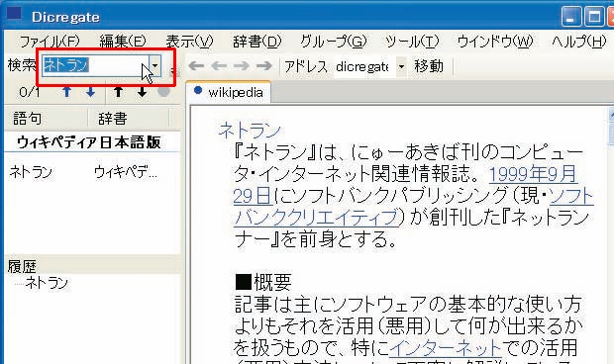Expand the address dicregate dropdown
The height and width of the screenshot is (364, 614).
[401, 66]
